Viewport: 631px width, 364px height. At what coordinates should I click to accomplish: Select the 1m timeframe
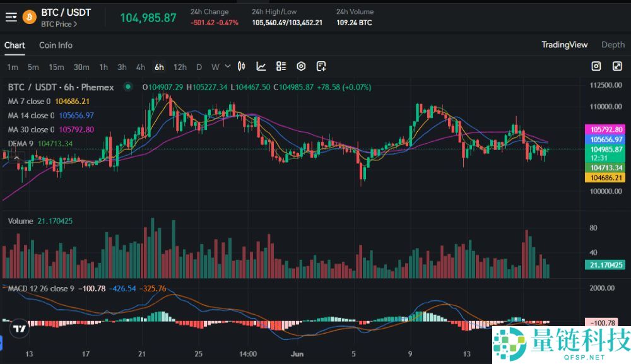(13, 67)
